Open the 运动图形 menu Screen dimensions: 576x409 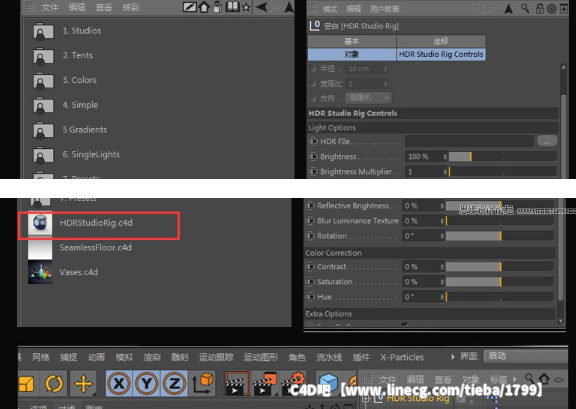click(261, 357)
